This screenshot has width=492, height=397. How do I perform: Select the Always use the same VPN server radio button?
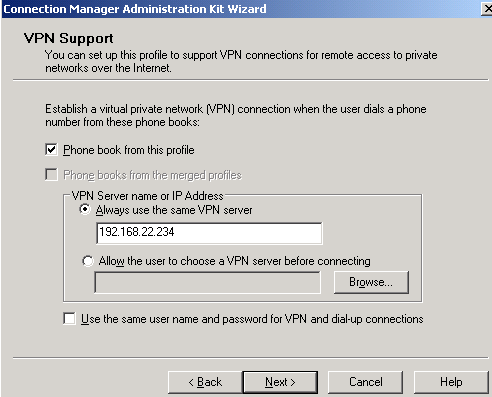tap(85, 210)
